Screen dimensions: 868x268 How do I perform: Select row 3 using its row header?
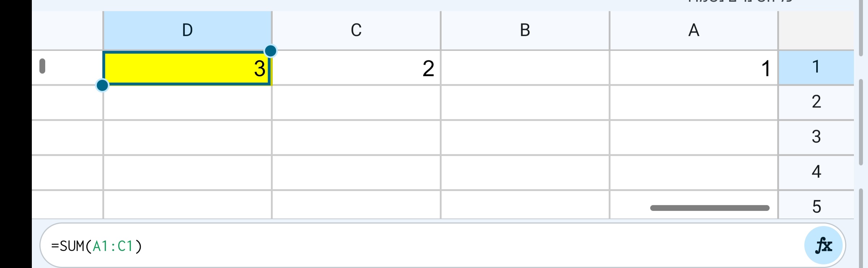(816, 137)
